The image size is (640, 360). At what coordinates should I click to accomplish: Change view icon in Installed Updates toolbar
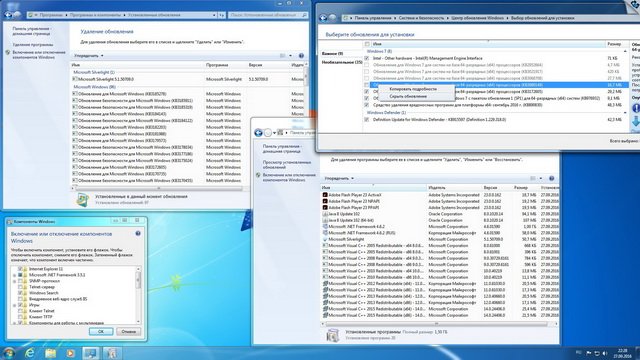[x=282, y=56]
